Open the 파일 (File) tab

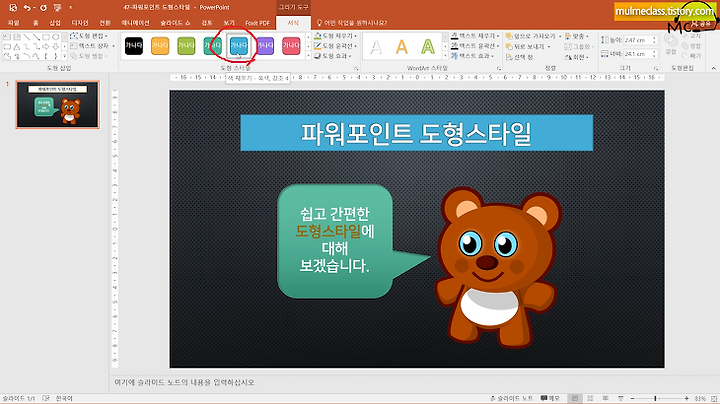14,23
